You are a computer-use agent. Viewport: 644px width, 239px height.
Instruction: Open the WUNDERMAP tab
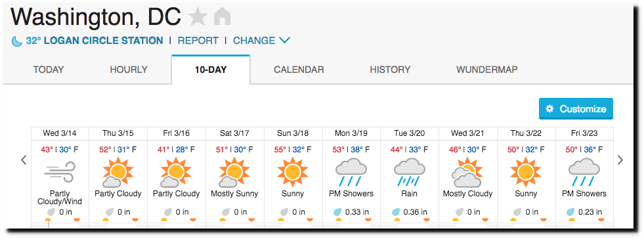[x=486, y=70]
